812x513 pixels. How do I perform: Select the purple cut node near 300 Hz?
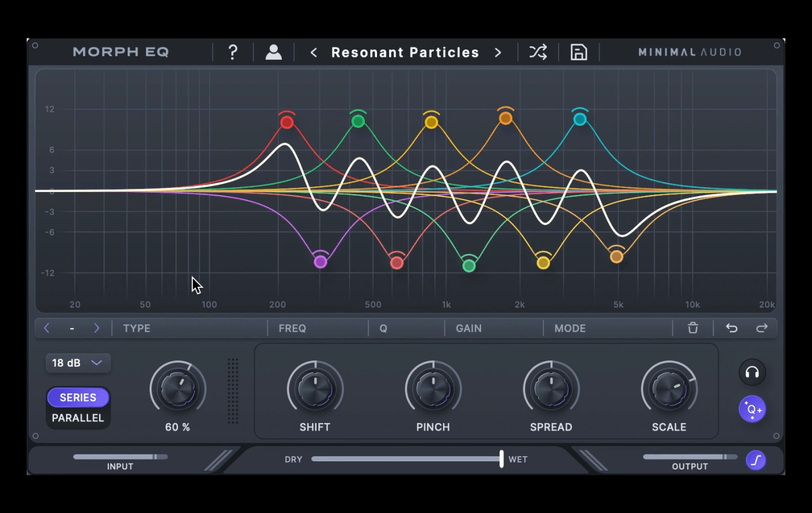click(x=320, y=262)
